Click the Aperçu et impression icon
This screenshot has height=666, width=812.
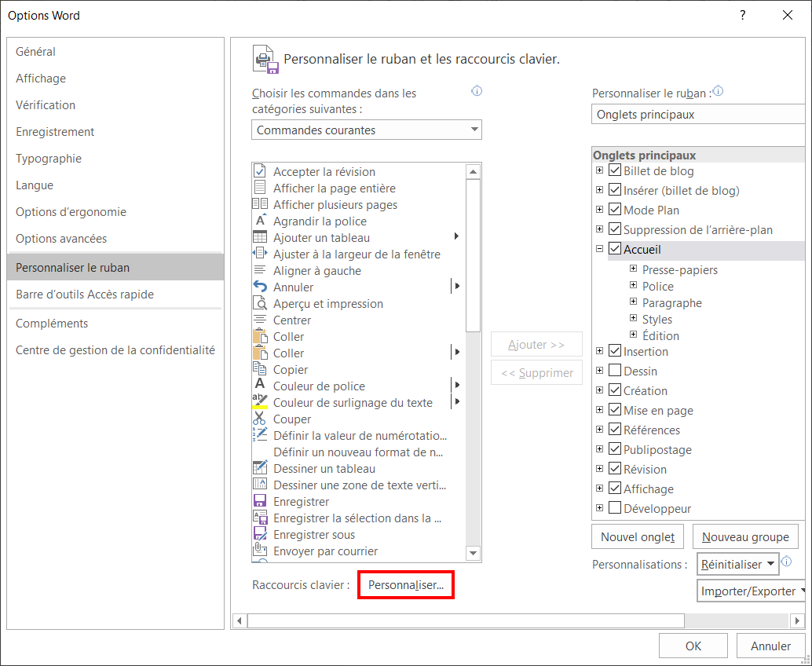point(259,303)
